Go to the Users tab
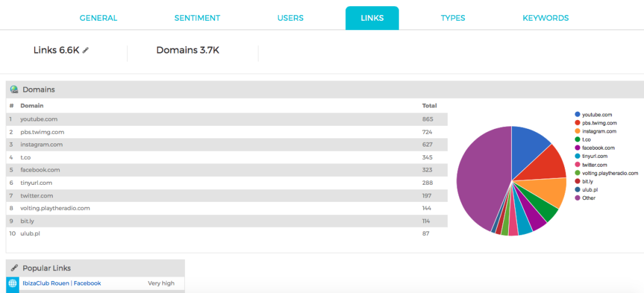Viewport: 644px width, 293px height. 291,18
